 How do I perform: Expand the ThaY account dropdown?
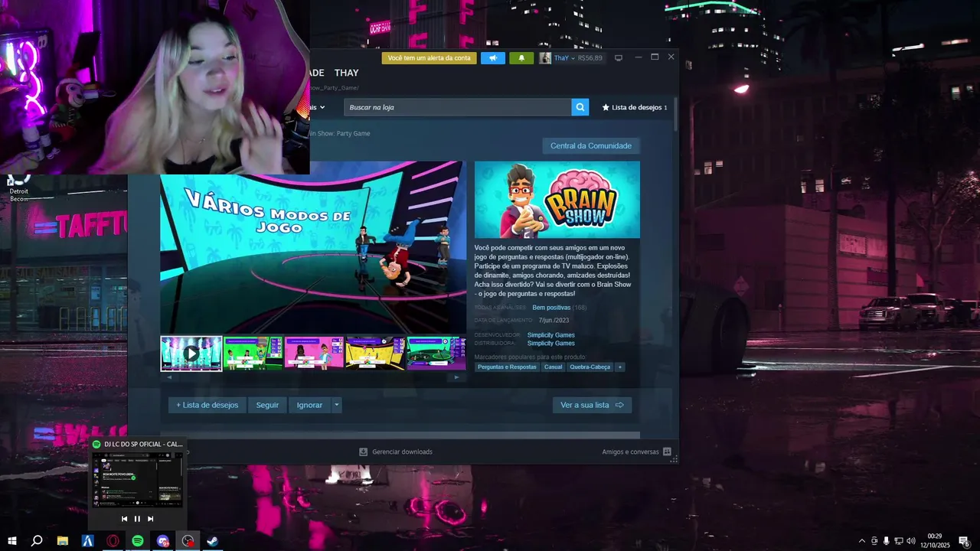tap(573, 58)
